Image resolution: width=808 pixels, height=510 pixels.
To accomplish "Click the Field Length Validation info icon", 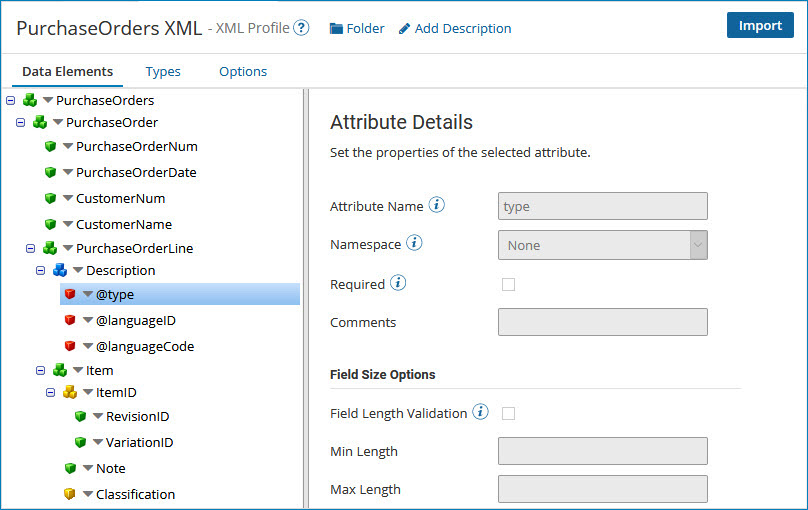I will 480,412.
